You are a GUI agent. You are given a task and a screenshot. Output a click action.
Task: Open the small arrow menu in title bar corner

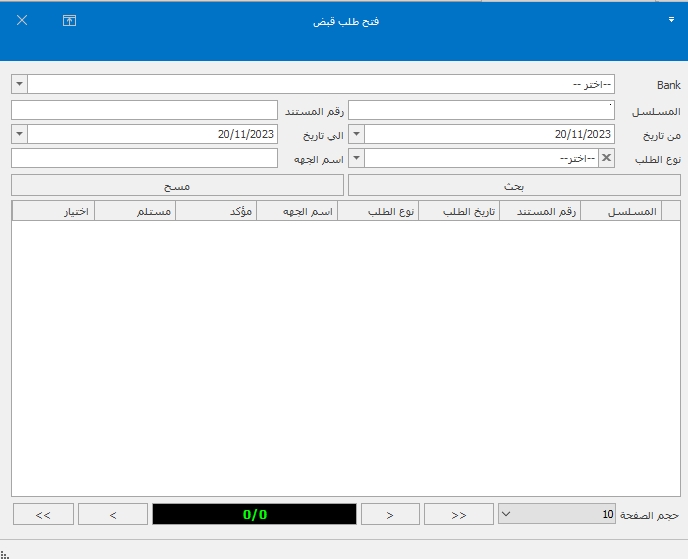tap(670, 19)
